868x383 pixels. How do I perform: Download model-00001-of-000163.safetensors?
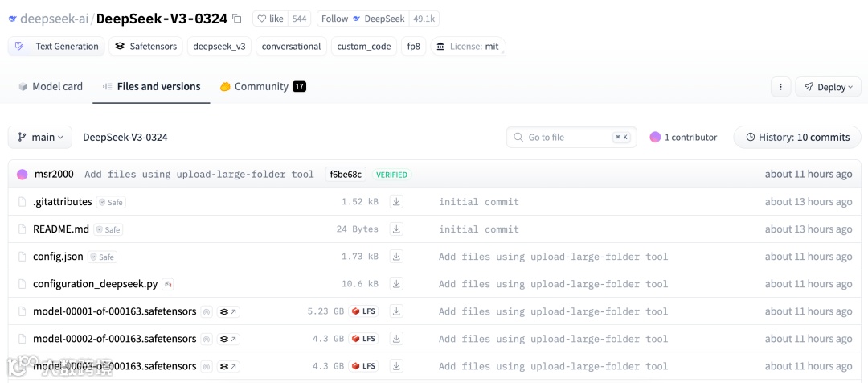396,311
